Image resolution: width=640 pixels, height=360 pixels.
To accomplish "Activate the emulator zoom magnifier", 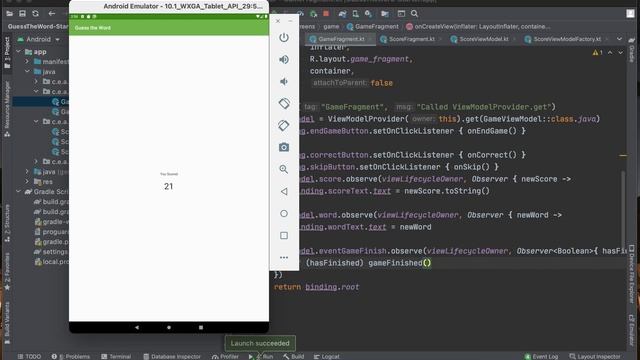I will tap(284, 169).
